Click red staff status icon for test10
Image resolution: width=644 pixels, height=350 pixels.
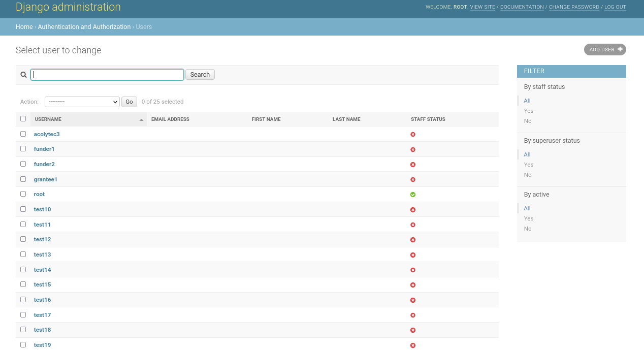tap(413, 210)
